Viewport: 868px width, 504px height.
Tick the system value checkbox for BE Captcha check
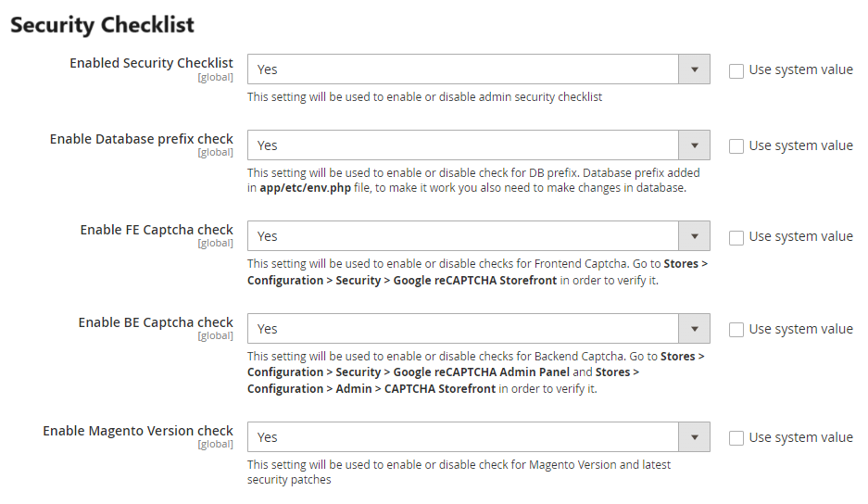[x=736, y=330]
